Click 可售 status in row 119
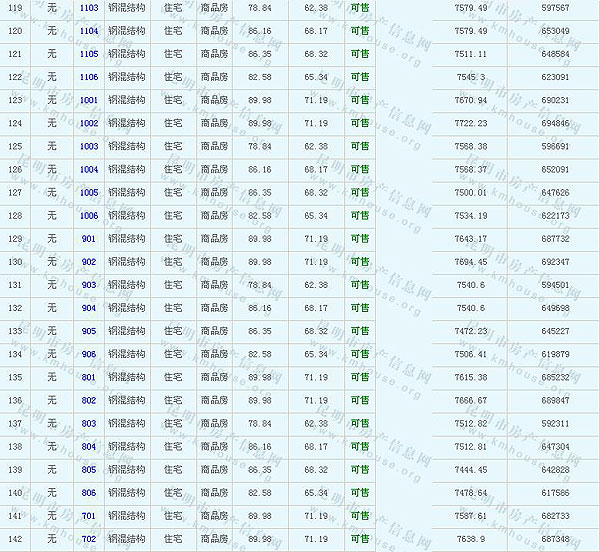600x552 pixels. click(359, 7)
